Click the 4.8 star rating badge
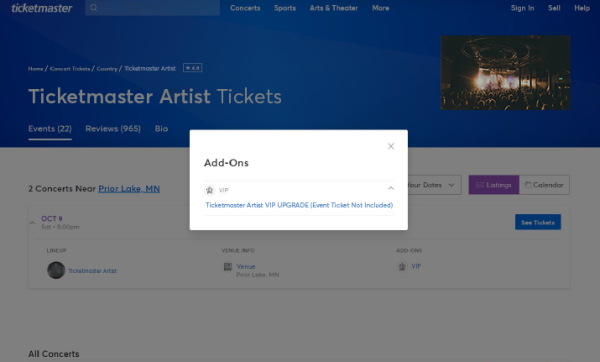This screenshot has height=362, width=600. click(x=192, y=68)
